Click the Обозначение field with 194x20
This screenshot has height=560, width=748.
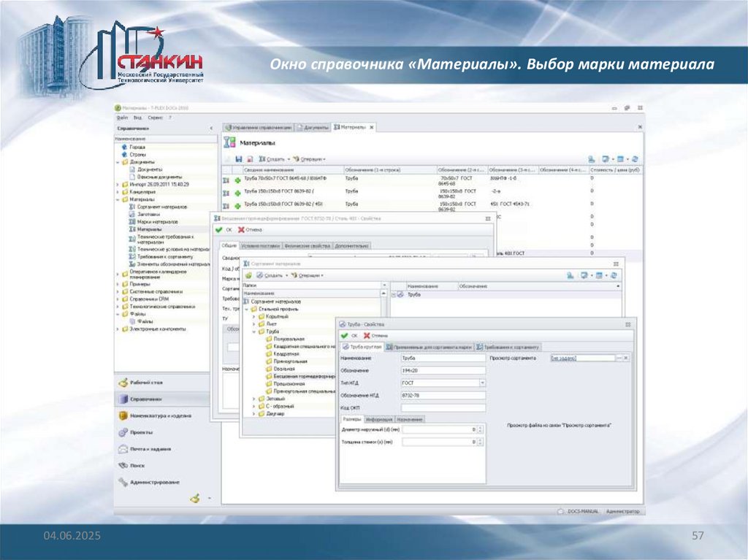[443, 371]
